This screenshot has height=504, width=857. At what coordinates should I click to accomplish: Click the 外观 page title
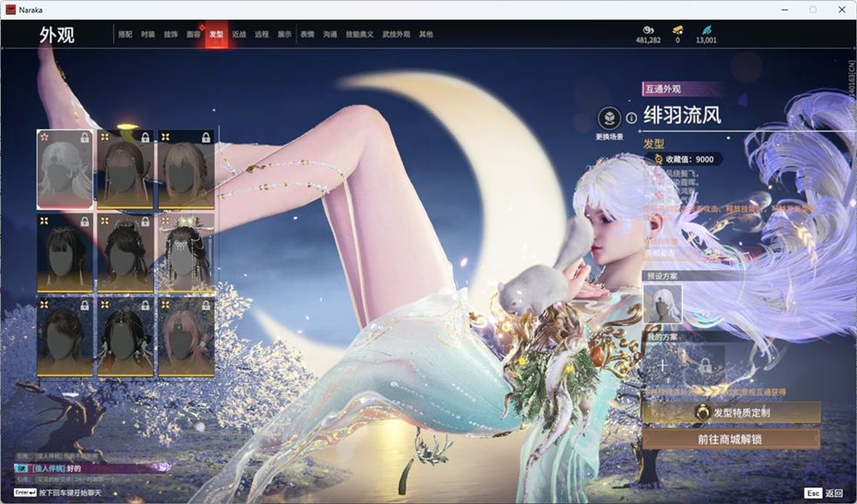click(57, 34)
